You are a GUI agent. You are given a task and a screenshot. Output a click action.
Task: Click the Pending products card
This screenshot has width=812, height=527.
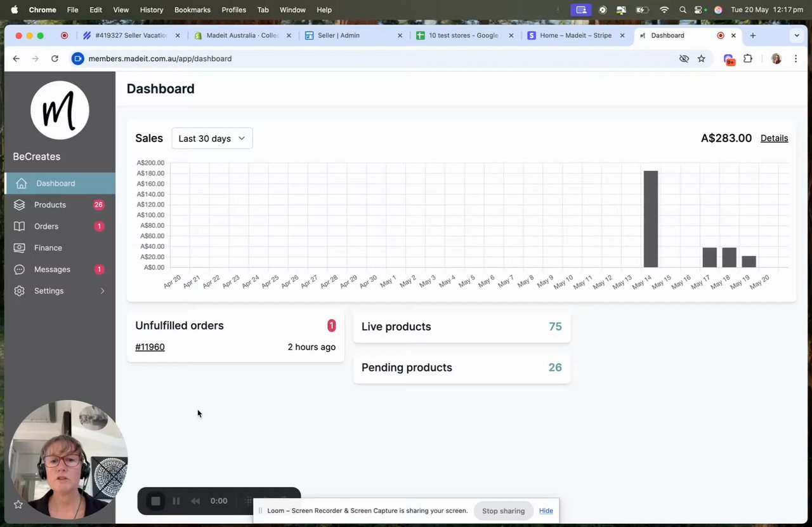tap(461, 368)
